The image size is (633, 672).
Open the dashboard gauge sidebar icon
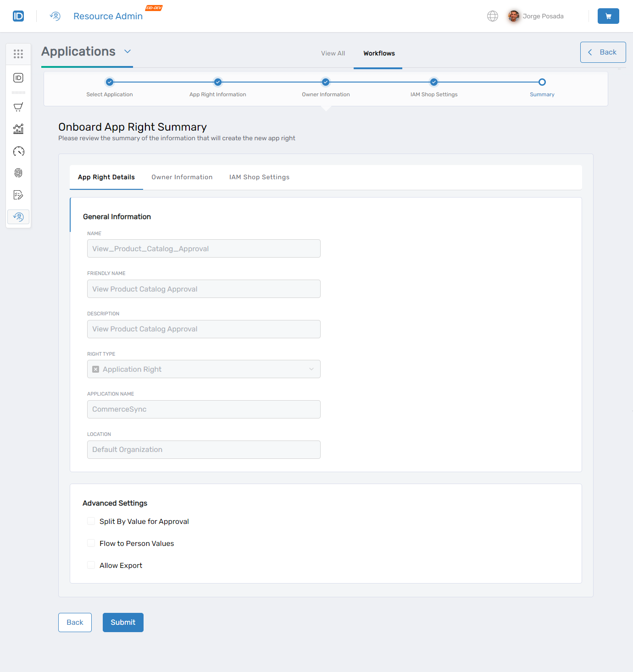point(18,151)
